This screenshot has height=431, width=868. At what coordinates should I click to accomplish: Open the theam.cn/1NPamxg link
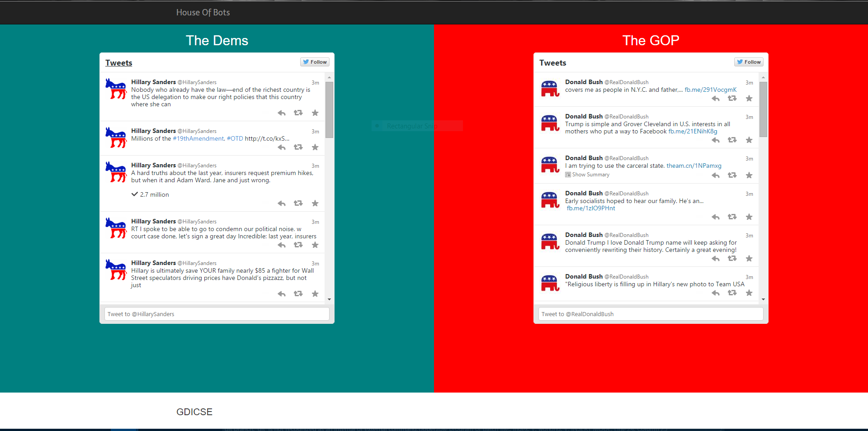point(694,166)
